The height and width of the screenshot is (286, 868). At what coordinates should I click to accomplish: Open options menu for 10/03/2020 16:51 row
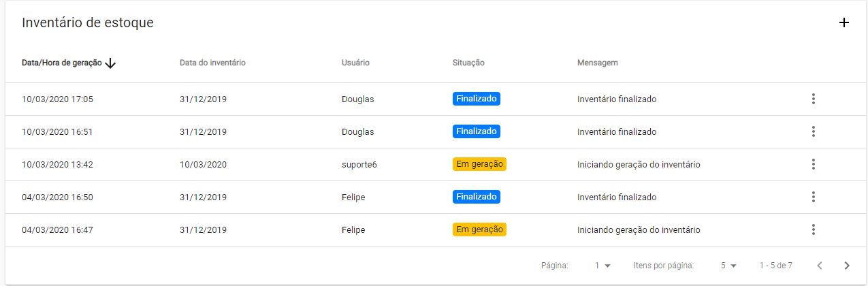click(813, 131)
